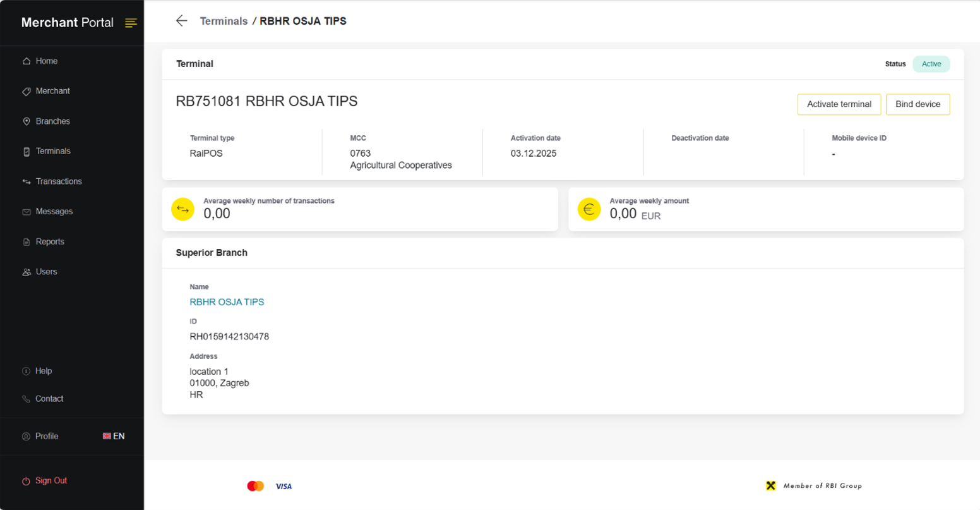Click the MCC code 0763
Image resolution: width=980 pixels, height=510 pixels.
pos(361,154)
